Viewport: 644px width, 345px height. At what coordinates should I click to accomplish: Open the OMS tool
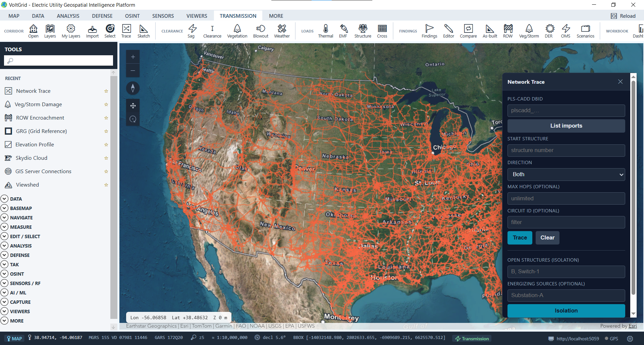566,31
